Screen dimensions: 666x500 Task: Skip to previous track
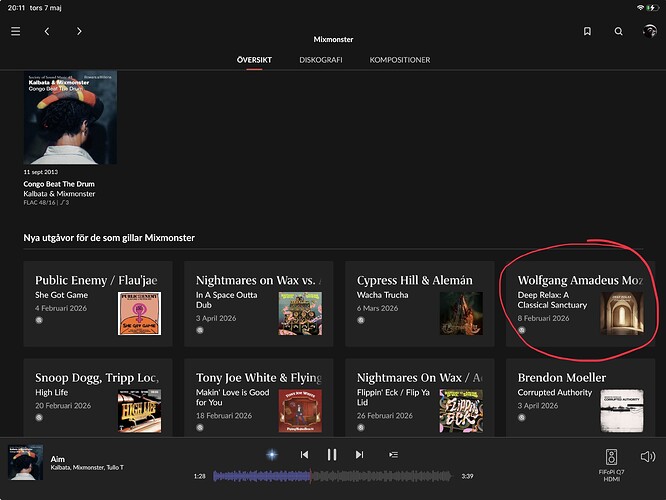304,455
